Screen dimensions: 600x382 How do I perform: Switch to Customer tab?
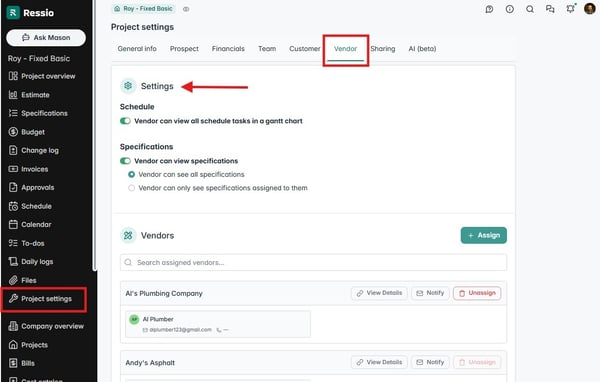pyautogui.click(x=305, y=49)
